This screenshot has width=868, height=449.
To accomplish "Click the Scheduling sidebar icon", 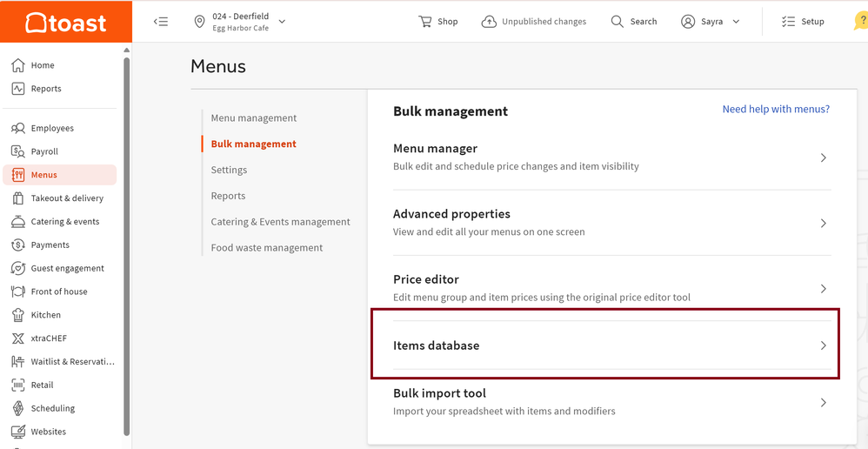I will (18, 408).
